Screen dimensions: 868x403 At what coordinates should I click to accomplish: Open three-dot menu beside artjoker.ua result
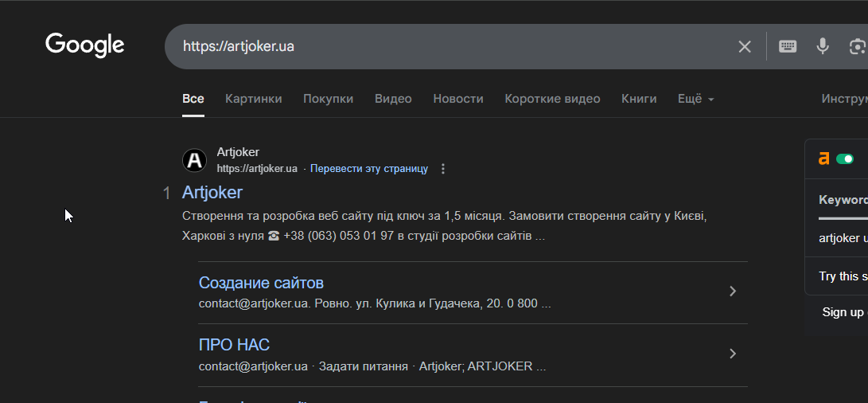443,169
